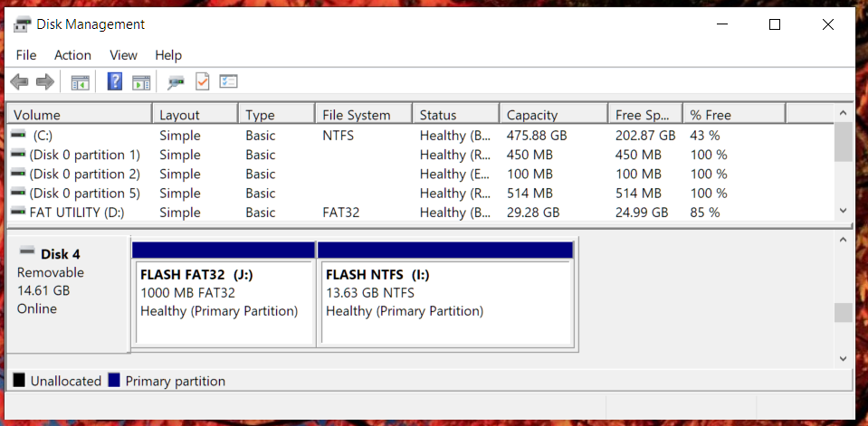Screen dimensions: 868x426
Task: Click the Settings list toolbar icon
Action: click(229, 82)
